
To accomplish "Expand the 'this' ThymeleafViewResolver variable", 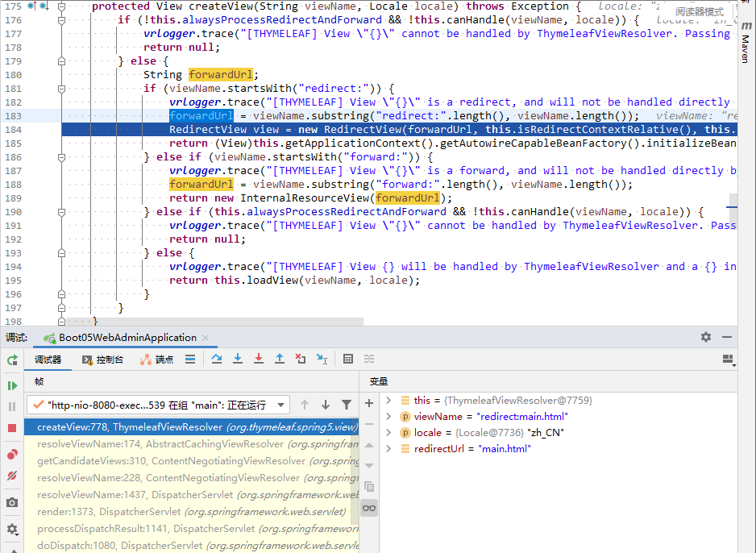I will tap(388, 400).
